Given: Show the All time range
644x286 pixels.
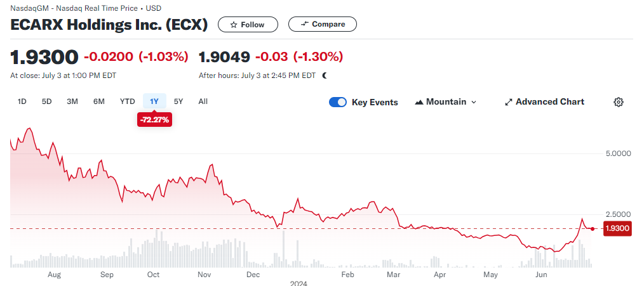Looking at the screenshot, I should pyautogui.click(x=203, y=101).
